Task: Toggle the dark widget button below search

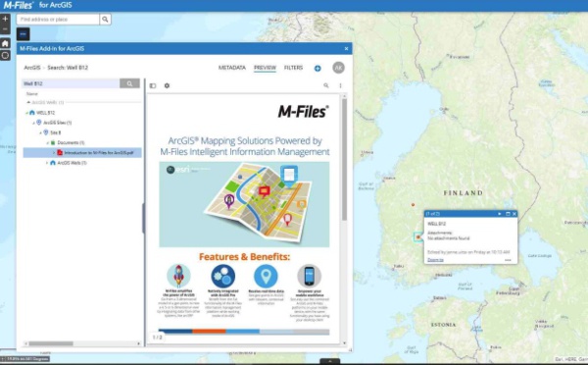Action: click(23, 34)
